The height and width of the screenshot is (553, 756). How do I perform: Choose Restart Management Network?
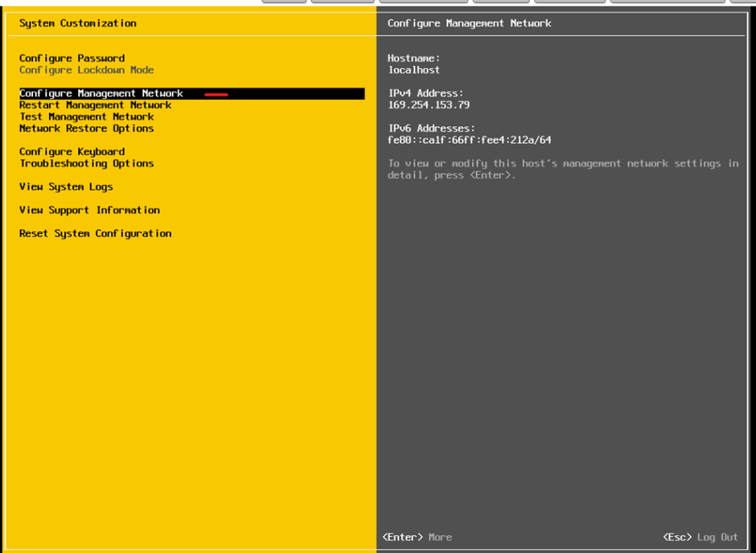click(95, 104)
